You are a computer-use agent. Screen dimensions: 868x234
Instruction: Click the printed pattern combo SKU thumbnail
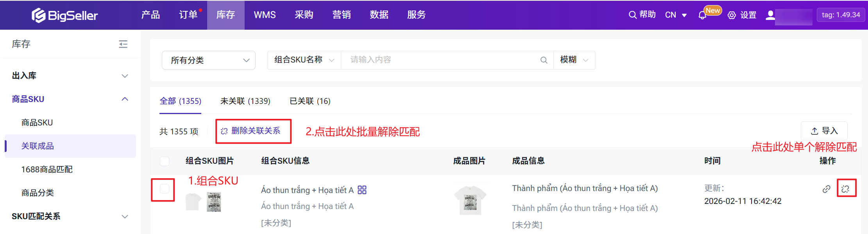pos(214,202)
